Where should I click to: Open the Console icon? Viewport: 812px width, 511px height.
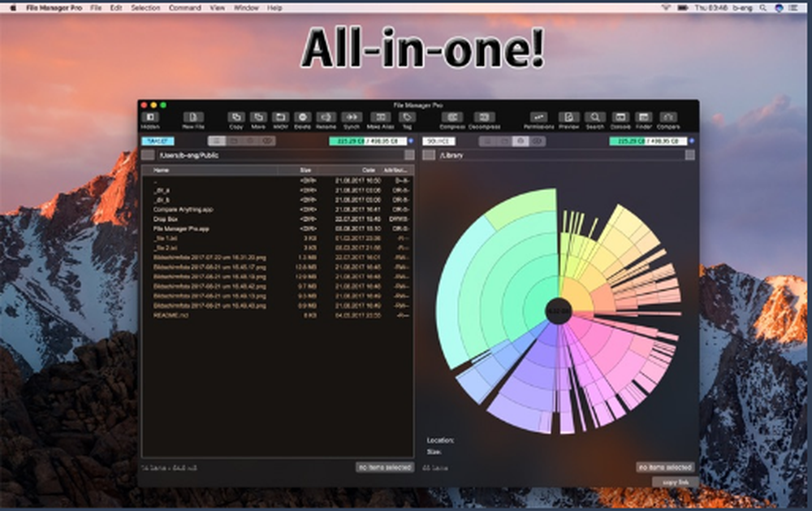tap(621, 119)
